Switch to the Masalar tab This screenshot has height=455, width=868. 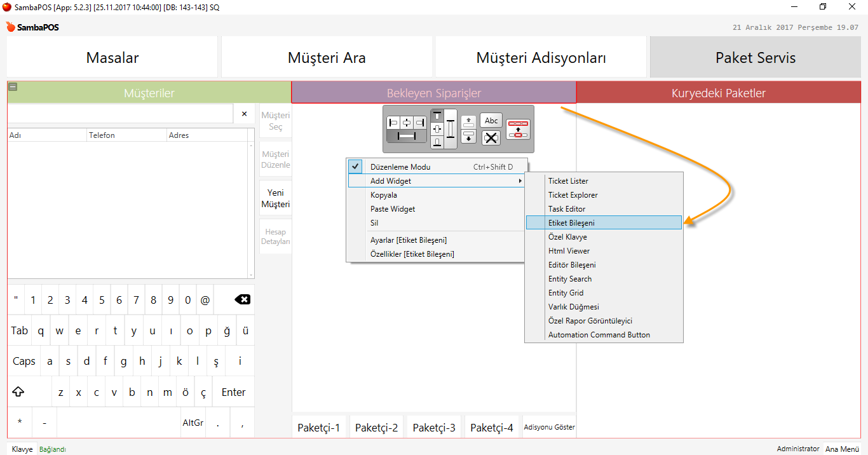(x=112, y=58)
